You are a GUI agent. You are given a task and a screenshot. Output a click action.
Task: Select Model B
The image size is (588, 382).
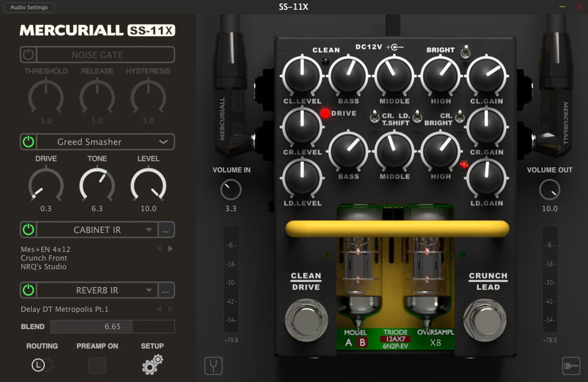tap(362, 342)
